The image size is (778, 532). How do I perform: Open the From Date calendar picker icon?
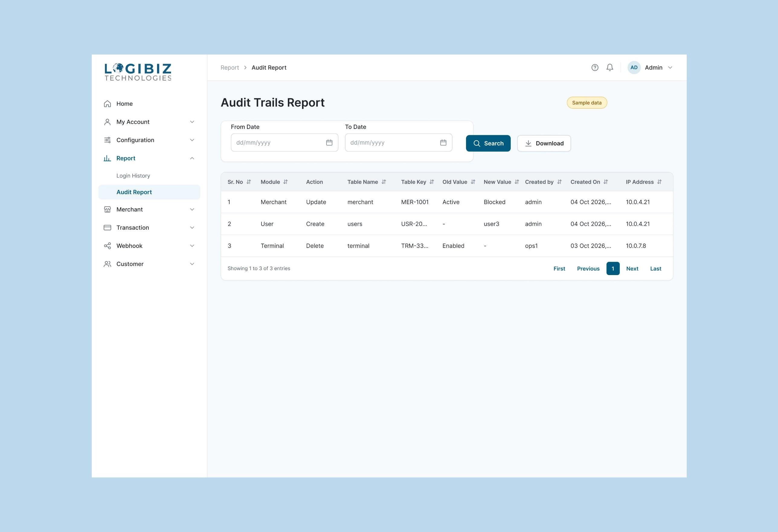click(329, 143)
